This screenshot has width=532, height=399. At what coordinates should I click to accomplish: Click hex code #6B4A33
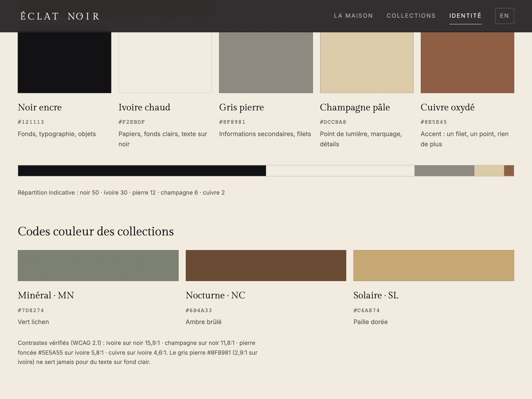[199, 310]
